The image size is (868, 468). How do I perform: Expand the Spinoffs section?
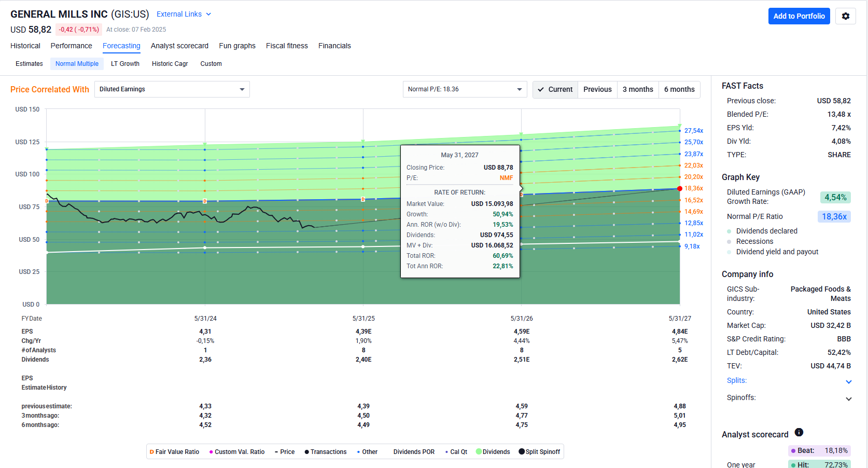click(848, 398)
